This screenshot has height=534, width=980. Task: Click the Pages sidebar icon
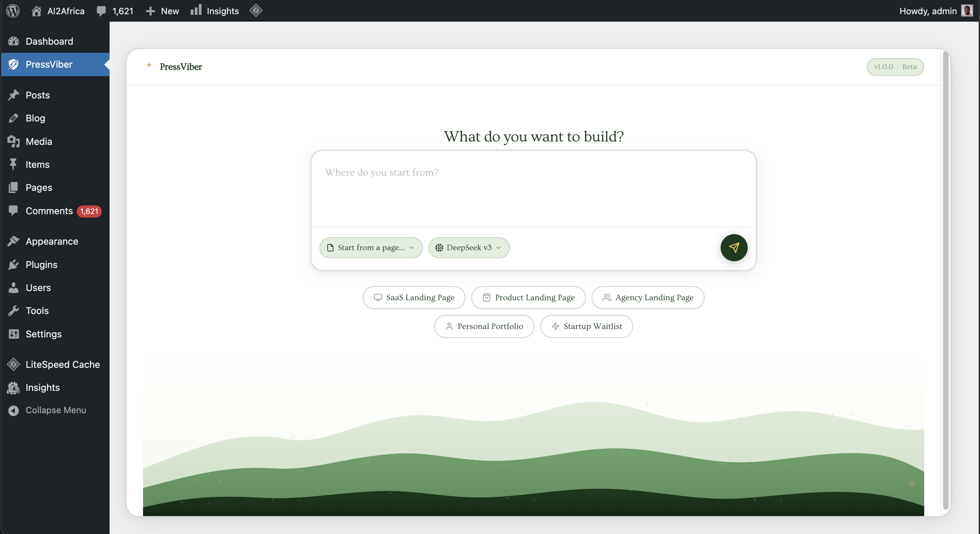pos(13,187)
